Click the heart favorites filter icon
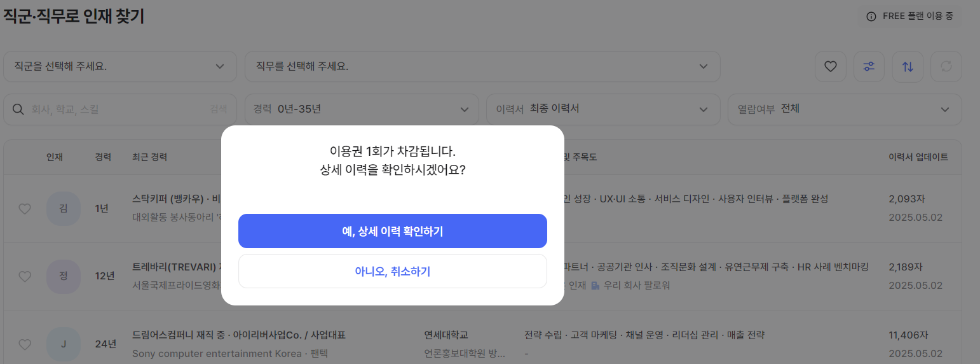Viewport: 980px width, 364px height. click(x=831, y=66)
